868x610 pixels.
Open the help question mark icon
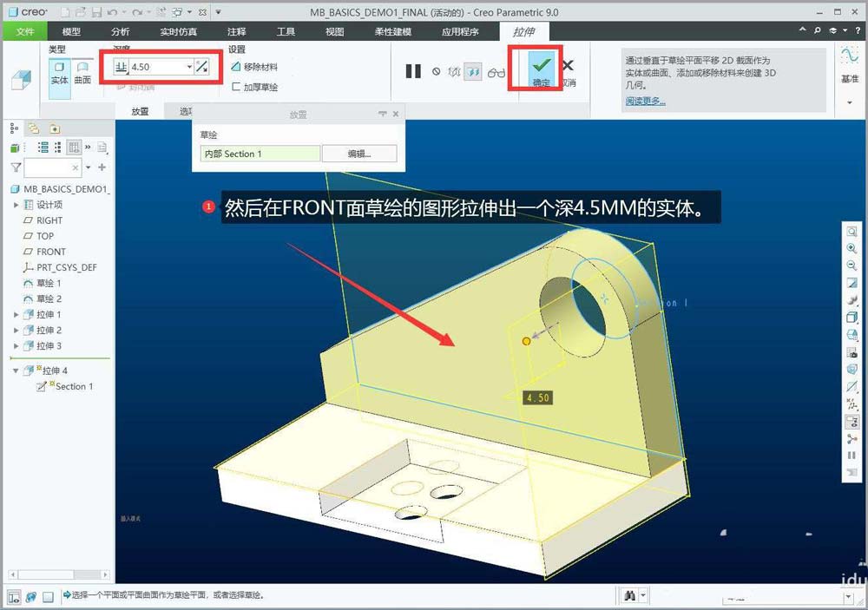pyautogui.click(x=858, y=30)
